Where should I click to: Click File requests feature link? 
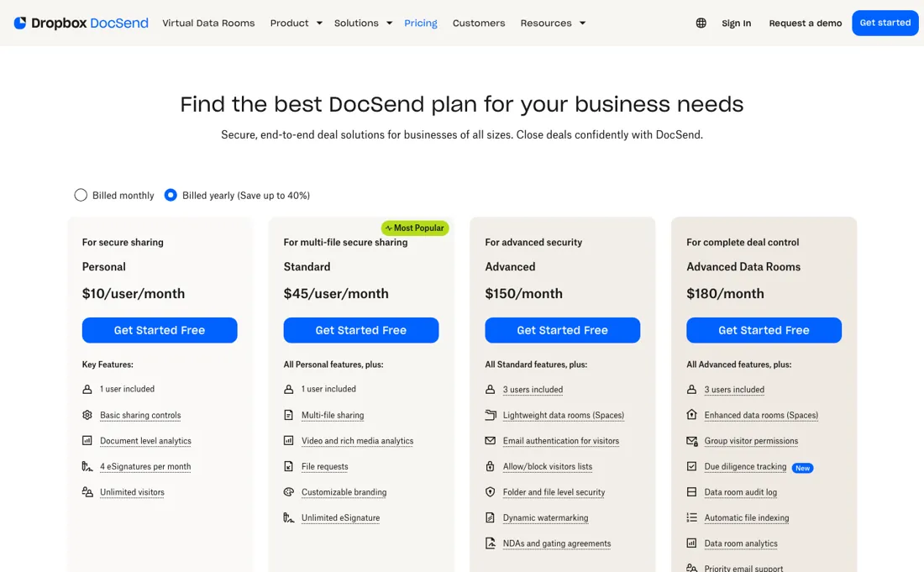(325, 466)
